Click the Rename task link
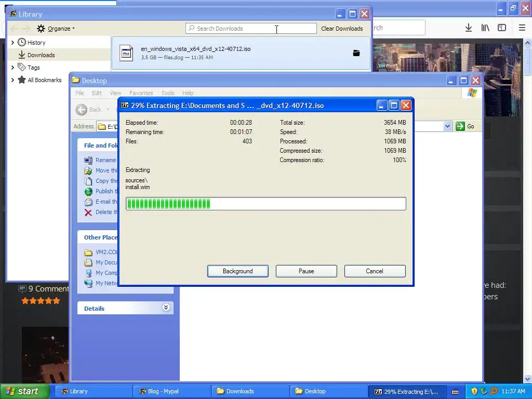 105,160
